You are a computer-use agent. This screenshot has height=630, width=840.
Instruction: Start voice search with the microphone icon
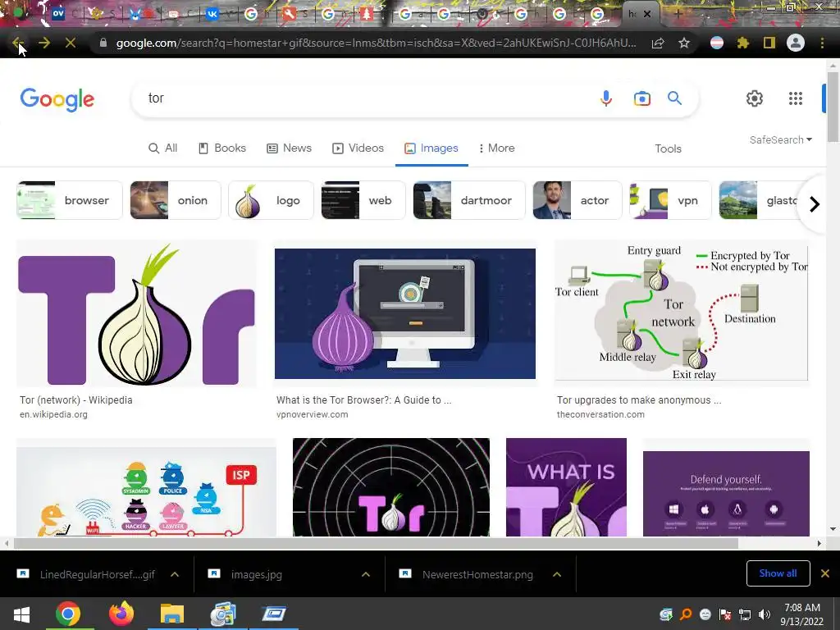coord(606,98)
